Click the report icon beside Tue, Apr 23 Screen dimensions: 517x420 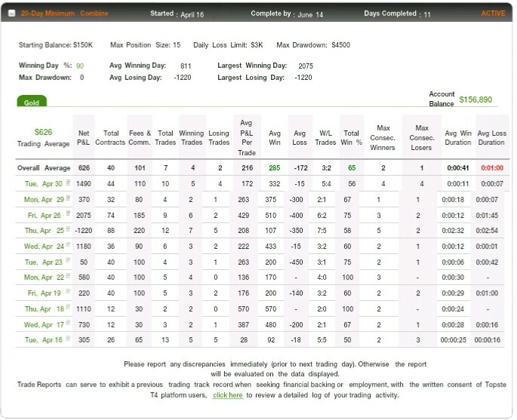pyautogui.click(x=68, y=260)
